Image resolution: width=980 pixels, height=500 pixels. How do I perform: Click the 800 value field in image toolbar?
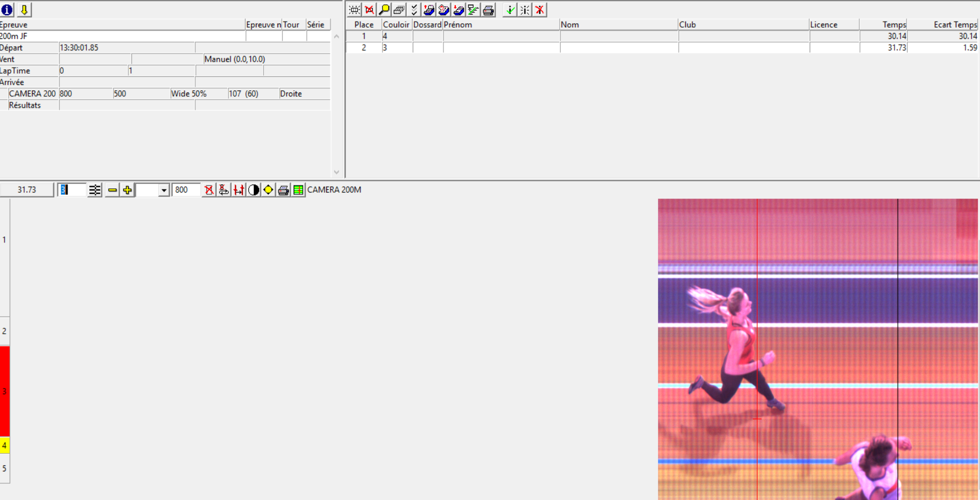click(186, 190)
